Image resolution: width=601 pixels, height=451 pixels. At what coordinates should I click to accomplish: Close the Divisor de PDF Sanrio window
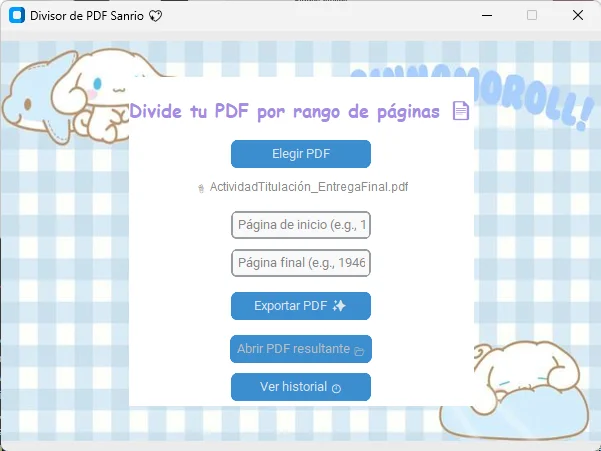pos(578,15)
